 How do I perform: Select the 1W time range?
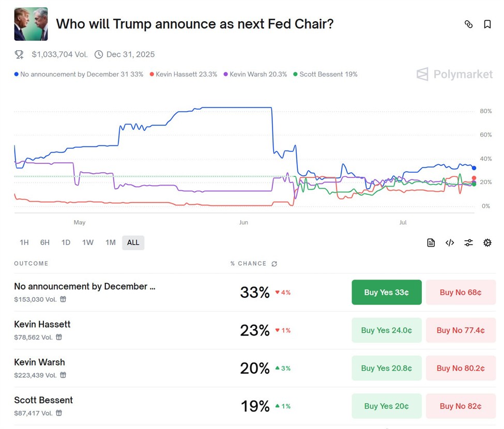(x=88, y=242)
